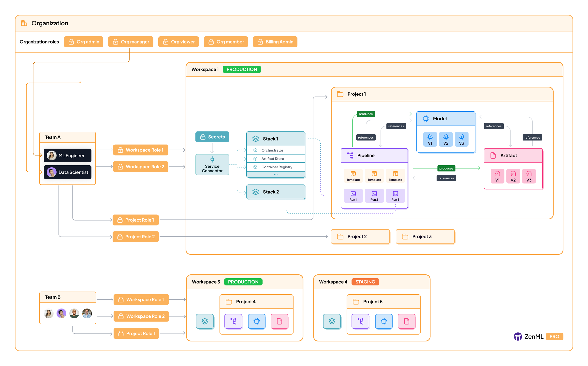Click Team A's Project Role 2 badge
588x366 pixels.
tap(136, 237)
